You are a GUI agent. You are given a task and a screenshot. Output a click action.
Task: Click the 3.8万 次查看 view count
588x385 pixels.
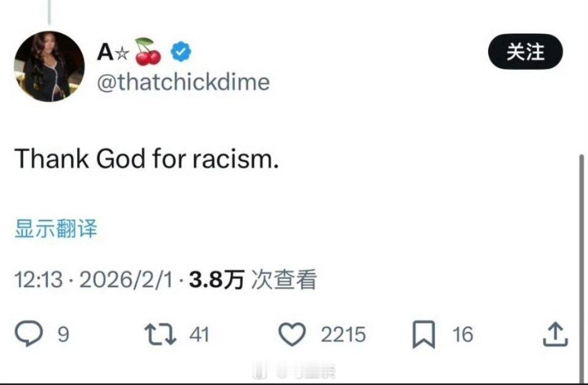[252, 280]
